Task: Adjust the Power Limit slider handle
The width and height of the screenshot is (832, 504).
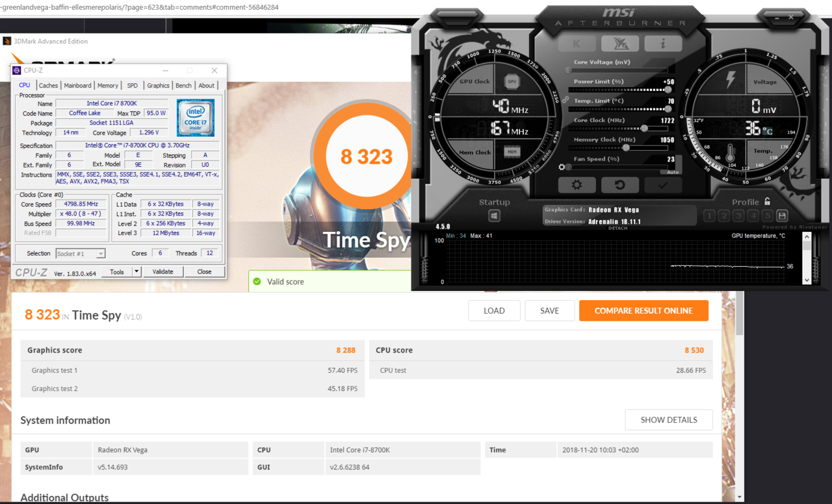Action: point(669,90)
